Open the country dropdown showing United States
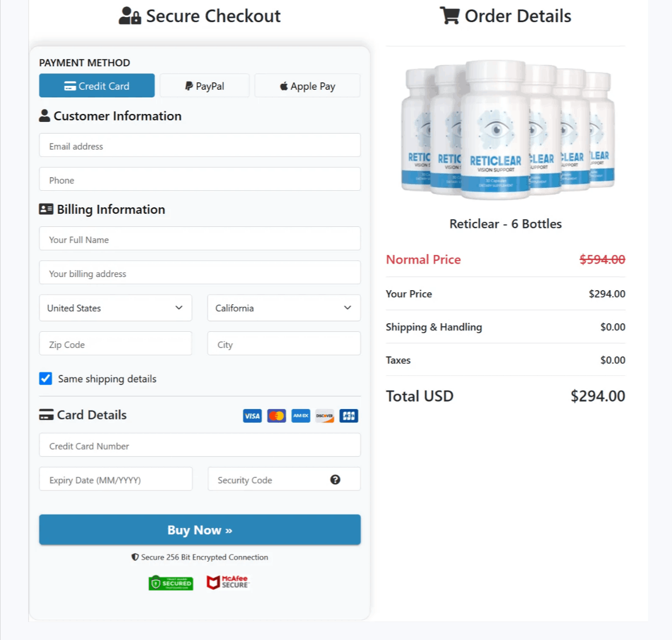This screenshot has height=640, width=672. (115, 308)
